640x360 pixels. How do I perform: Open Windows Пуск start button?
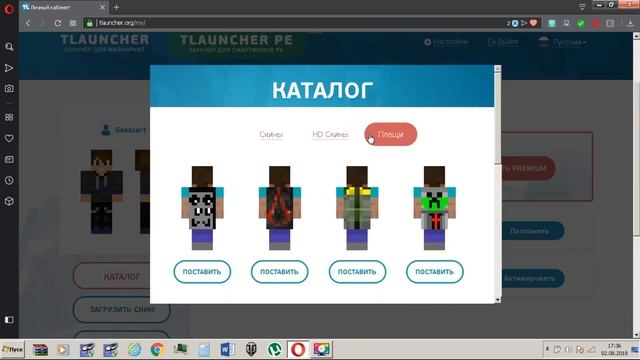click(x=13, y=349)
